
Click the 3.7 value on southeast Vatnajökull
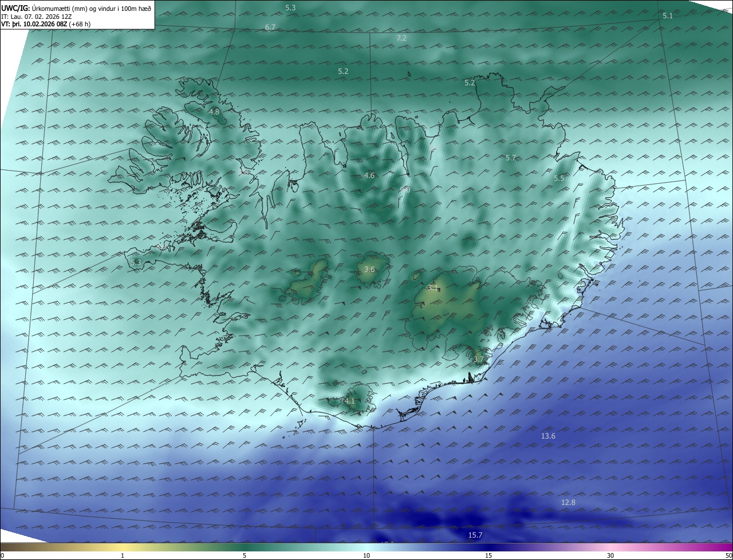[x=479, y=359]
